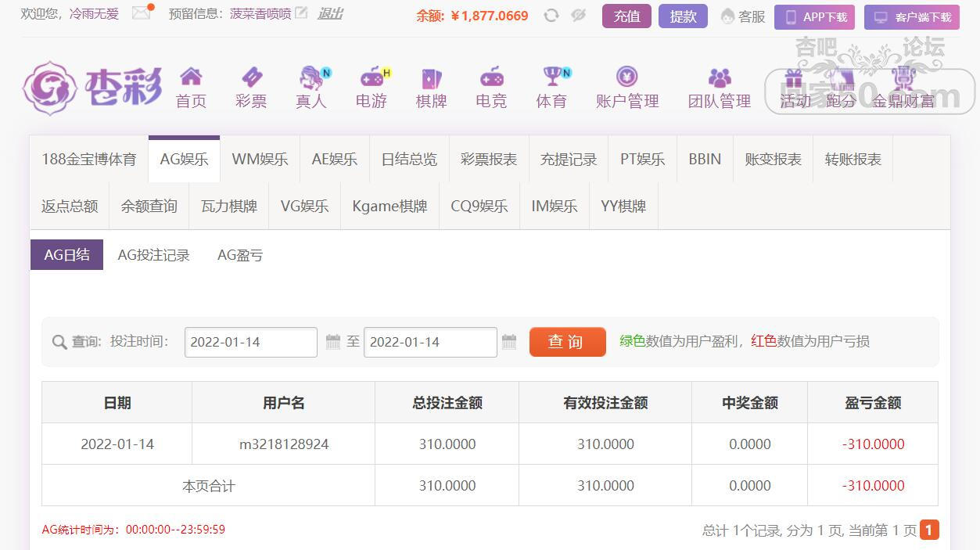This screenshot has height=550, width=980.
Task: Select the AG投注记录 sub-tab
Action: point(153,255)
